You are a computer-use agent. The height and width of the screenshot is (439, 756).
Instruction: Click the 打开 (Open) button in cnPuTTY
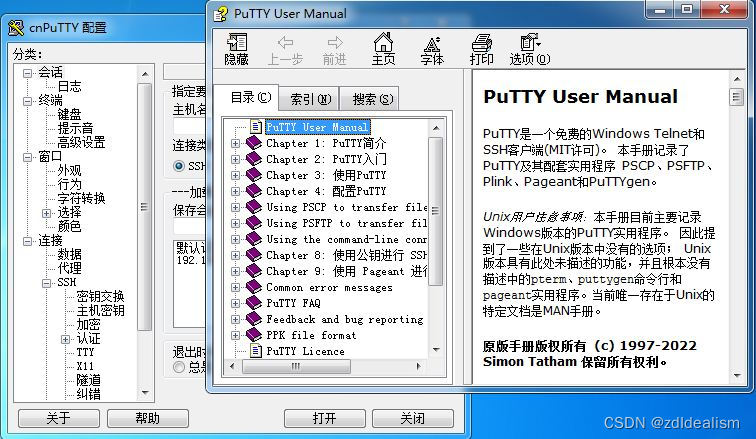pyautogui.click(x=324, y=418)
